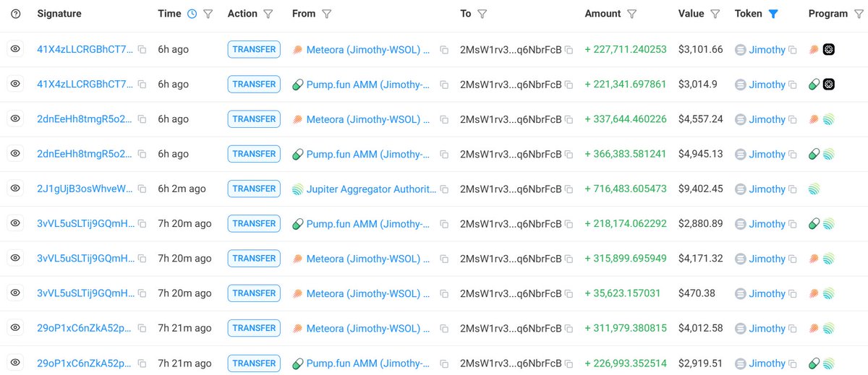Open the Jupiter Aggregator Authority sender link
The width and height of the screenshot is (868, 375).
[x=372, y=189]
